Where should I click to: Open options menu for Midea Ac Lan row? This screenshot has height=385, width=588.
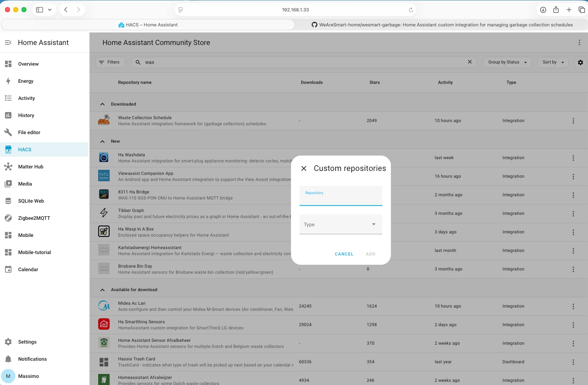click(573, 307)
